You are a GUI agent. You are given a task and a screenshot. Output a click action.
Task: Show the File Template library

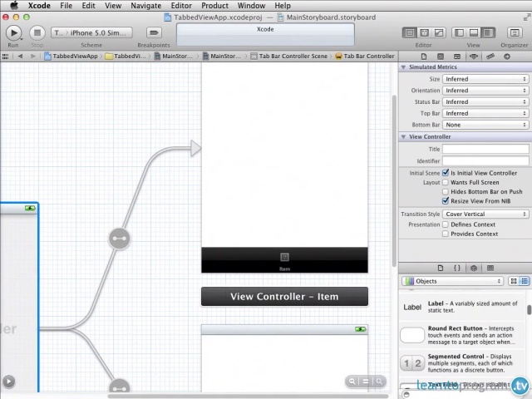click(441, 268)
